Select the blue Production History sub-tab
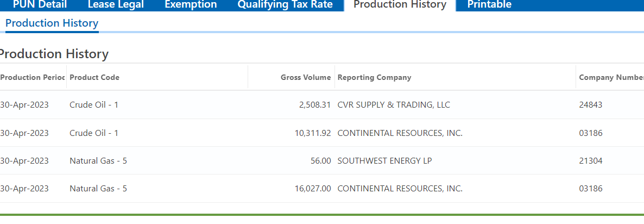This screenshot has height=224, width=644. pyautogui.click(x=52, y=23)
